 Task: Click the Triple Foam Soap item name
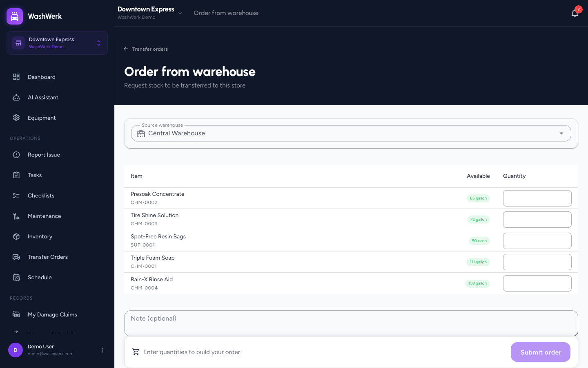(153, 258)
